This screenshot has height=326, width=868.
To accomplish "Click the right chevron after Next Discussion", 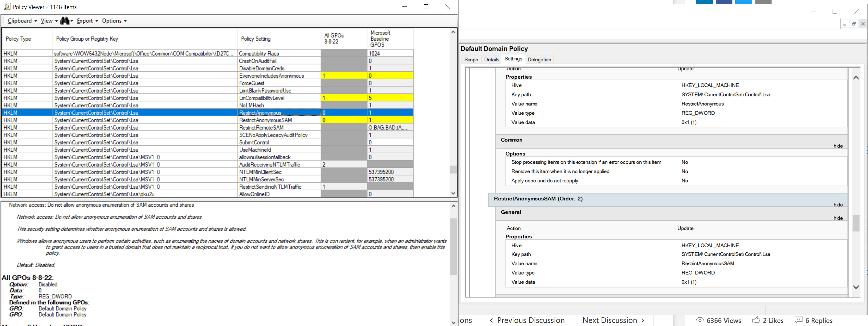I will (642, 320).
